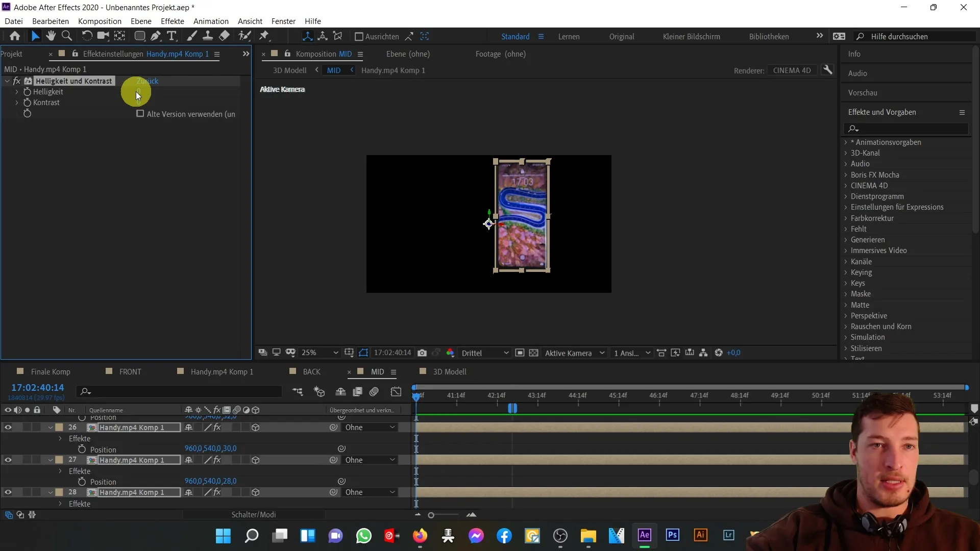980x551 pixels.
Task: Adjust the timeline zoom slider
Action: click(x=431, y=515)
